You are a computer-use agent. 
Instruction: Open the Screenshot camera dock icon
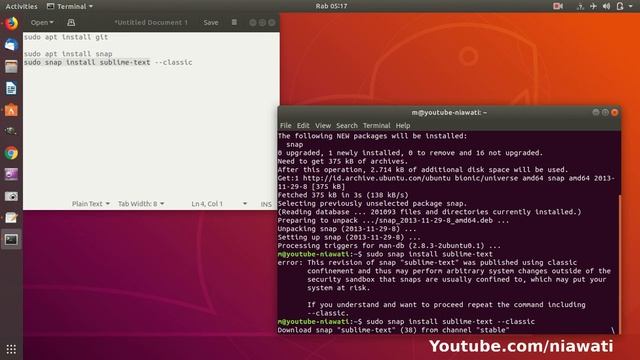pyautogui.click(x=11, y=196)
